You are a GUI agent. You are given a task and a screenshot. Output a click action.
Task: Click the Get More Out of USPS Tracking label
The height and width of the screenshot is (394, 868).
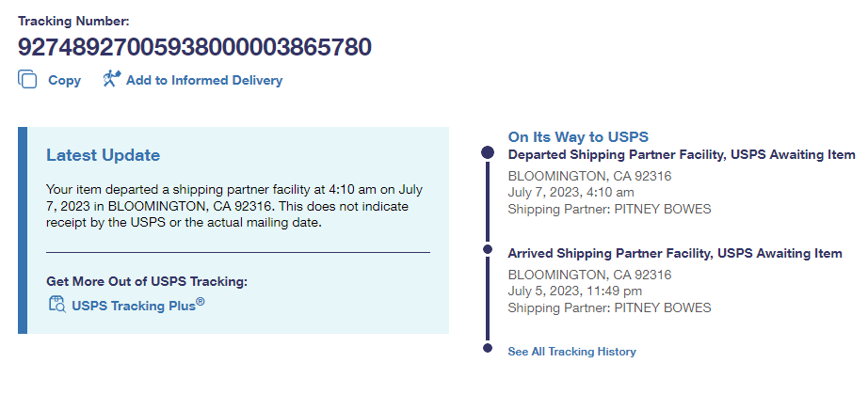(x=146, y=281)
